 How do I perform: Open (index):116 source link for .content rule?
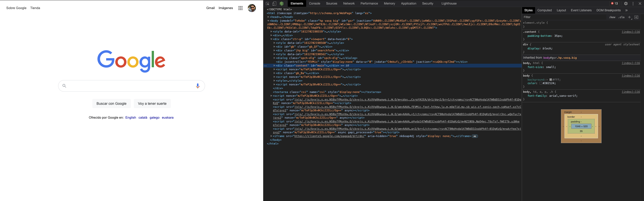pos(631,32)
